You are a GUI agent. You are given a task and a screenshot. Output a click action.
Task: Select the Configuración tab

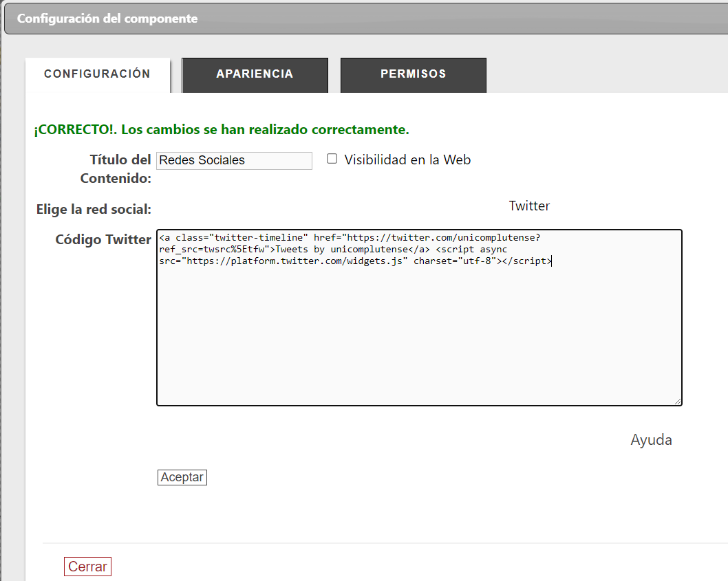(x=97, y=74)
